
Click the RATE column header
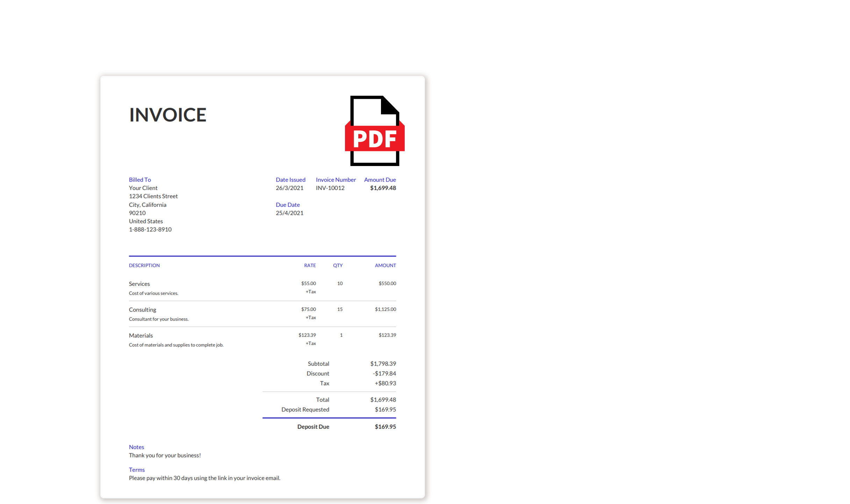[x=310, y=266]
